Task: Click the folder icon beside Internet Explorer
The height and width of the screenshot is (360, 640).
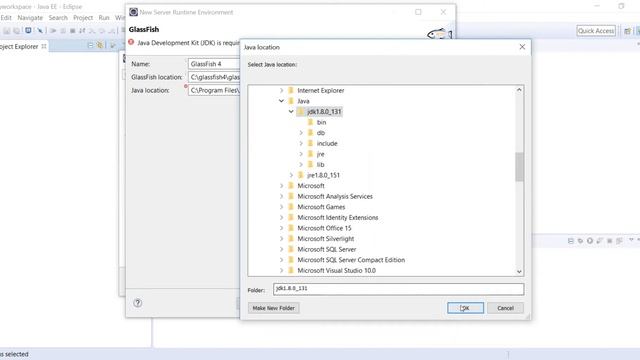Action: pos(291,90)
